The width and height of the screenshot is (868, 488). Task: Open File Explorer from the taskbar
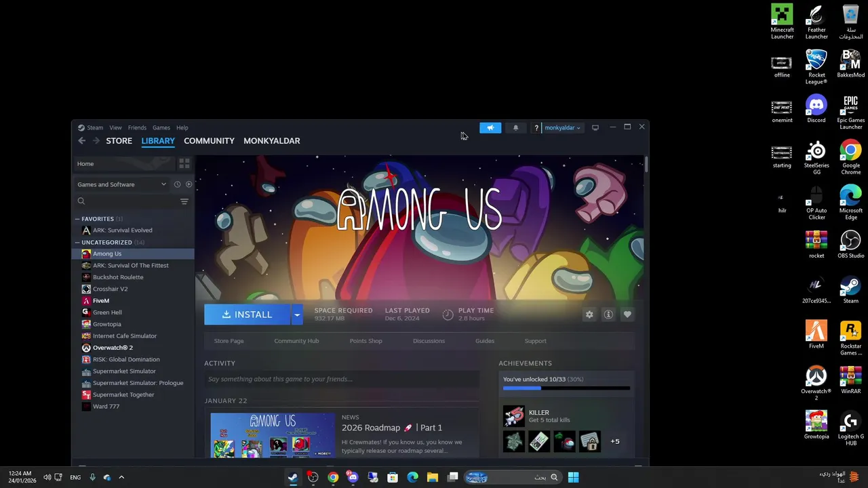tap(433, 477)
